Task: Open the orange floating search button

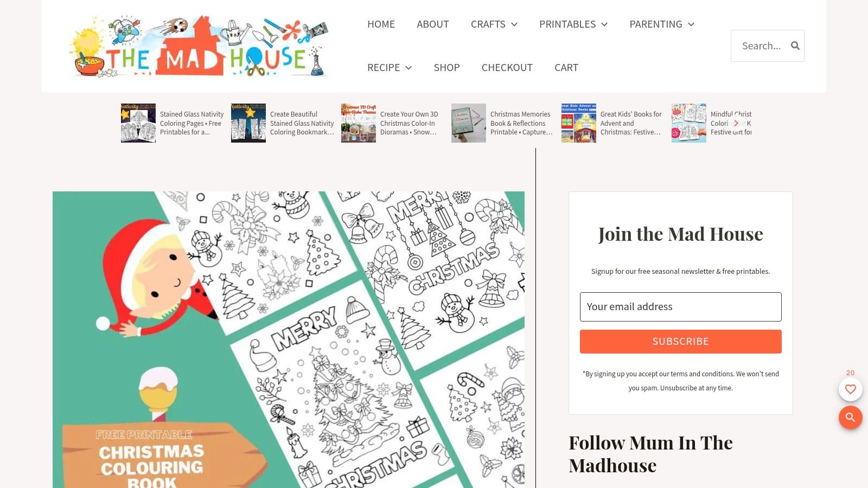Action: (850, 418)
